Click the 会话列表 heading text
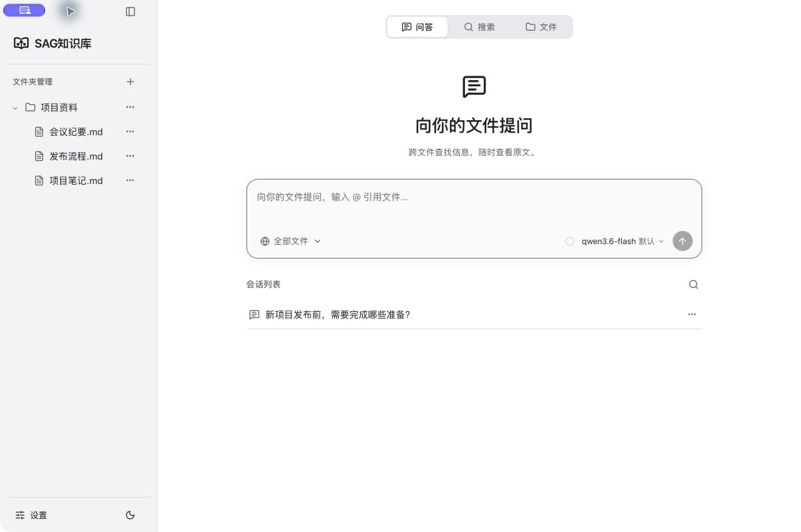Screen dimensions: 801x532 (263, 284)
